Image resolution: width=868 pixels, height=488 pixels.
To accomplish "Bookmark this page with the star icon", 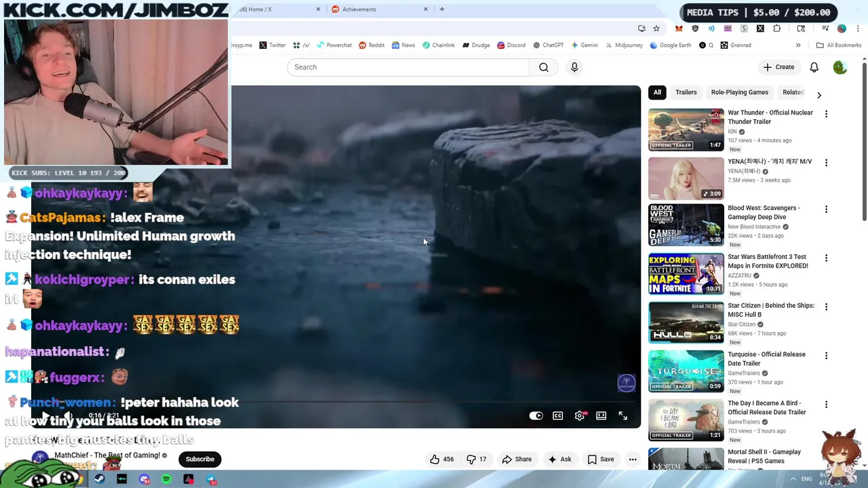I will click(x=656, y=28).
